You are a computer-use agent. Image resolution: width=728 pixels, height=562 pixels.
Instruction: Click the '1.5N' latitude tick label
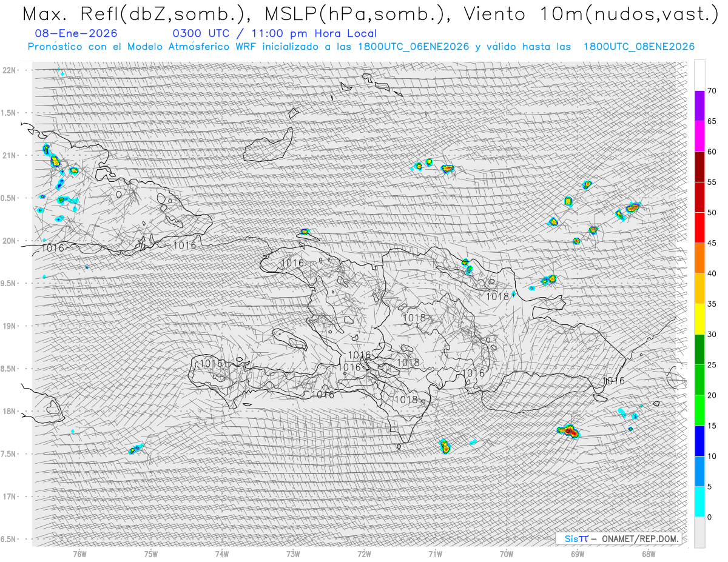(8, 113)
